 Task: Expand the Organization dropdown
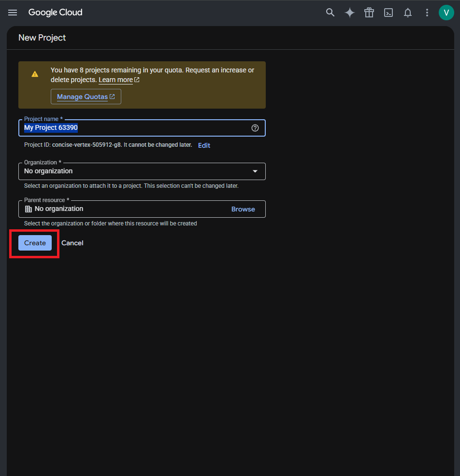tap(142, 171)
